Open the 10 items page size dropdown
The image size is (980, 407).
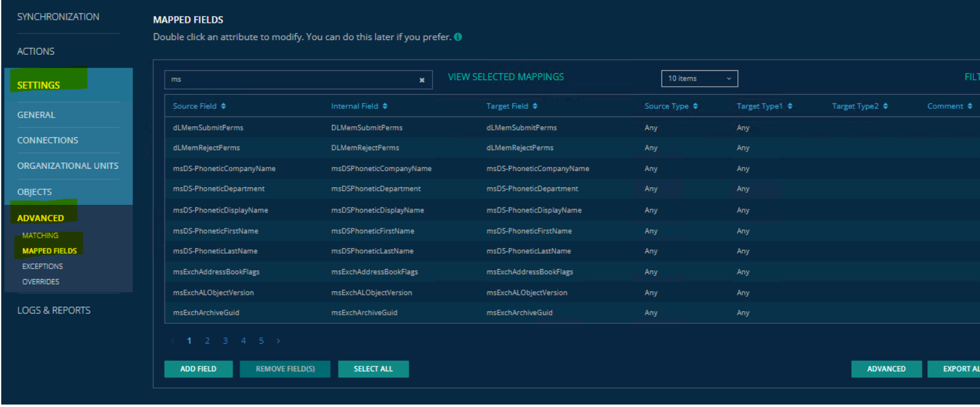(x=699, y=79)
